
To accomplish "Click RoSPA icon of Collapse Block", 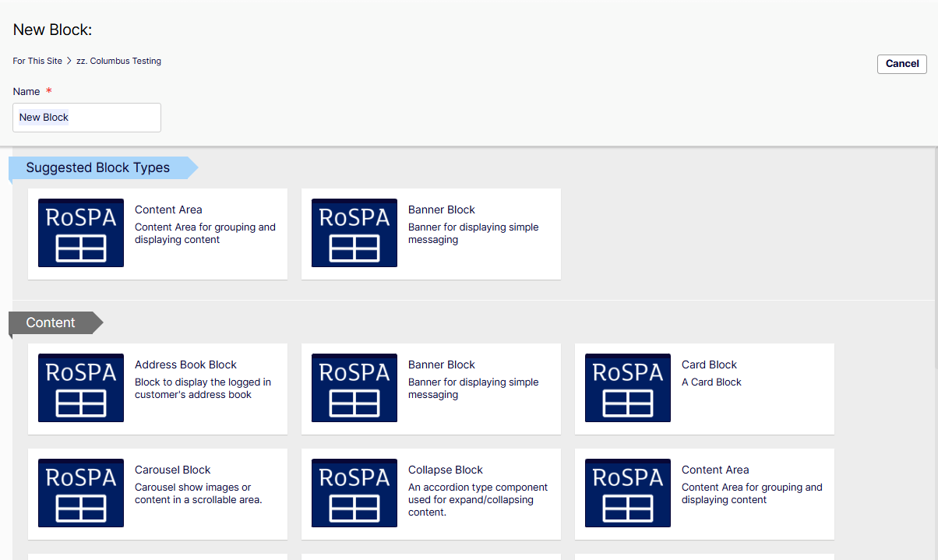I will [354, 493].
